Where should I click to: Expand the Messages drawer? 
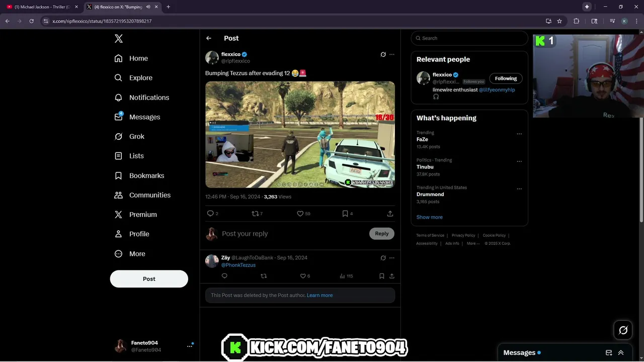621,353
